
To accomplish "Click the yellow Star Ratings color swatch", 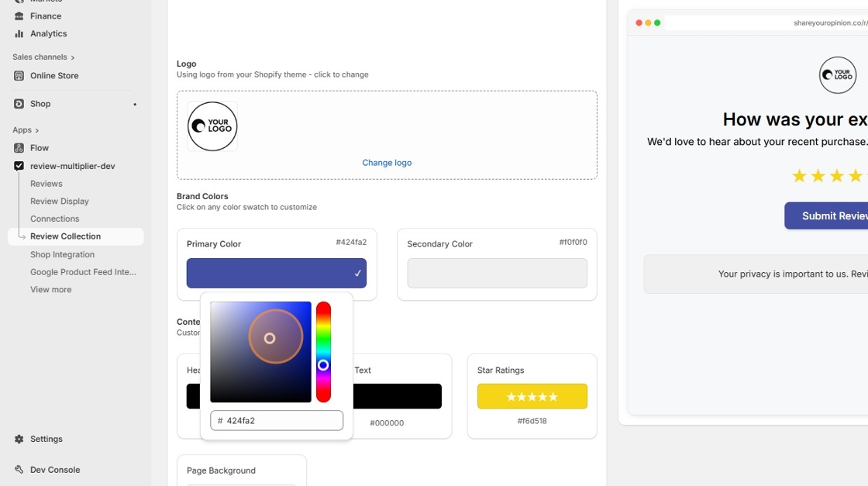I will pyautogui.click(x=532, y=395).
